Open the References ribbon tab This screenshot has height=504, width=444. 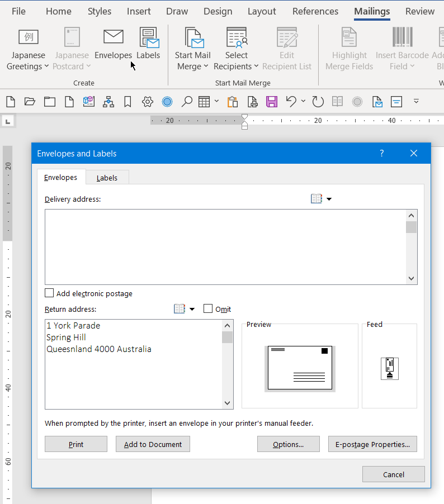pyautogui.click(x=315, y=11)
